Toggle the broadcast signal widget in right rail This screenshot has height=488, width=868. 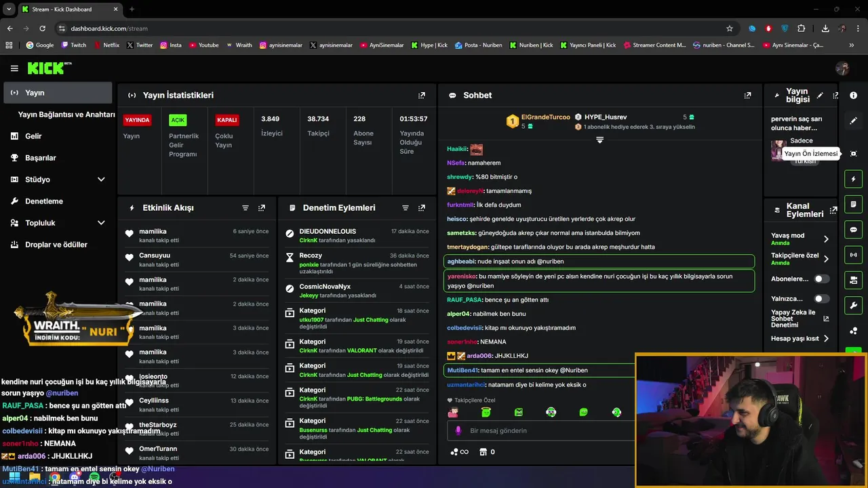854,255
